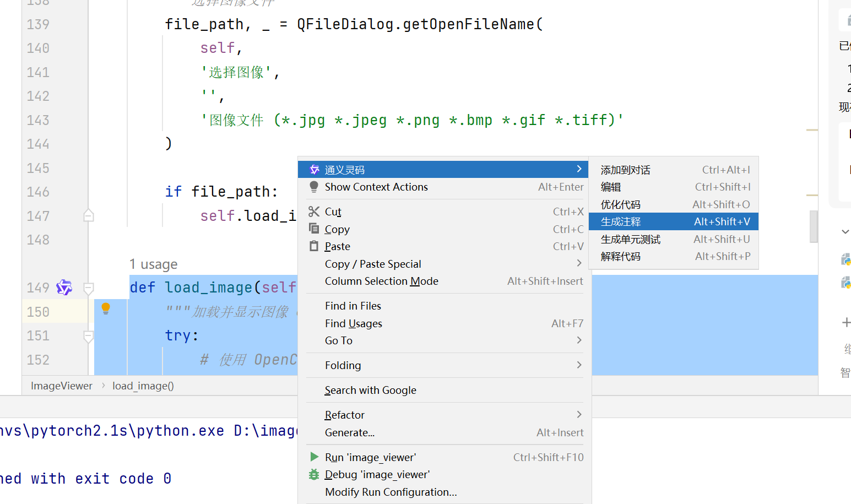Click the yellow lightbulb on line 150
This screenshot has width=851, height=504.
coord(106,308)
